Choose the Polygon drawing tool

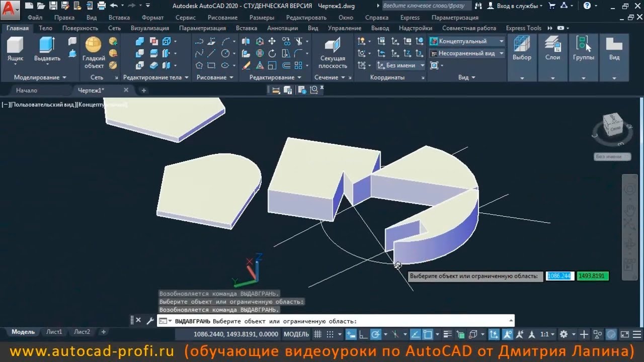(199, 65)
